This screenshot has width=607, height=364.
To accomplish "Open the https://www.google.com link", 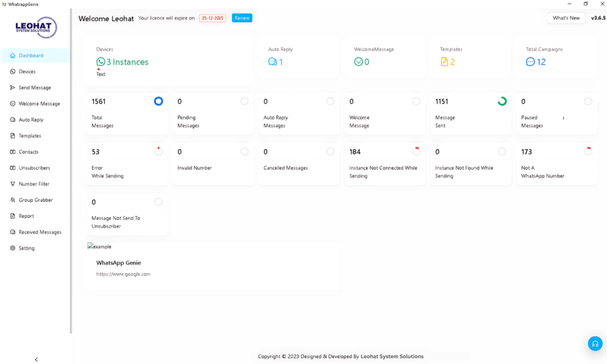I will point(123,274).
